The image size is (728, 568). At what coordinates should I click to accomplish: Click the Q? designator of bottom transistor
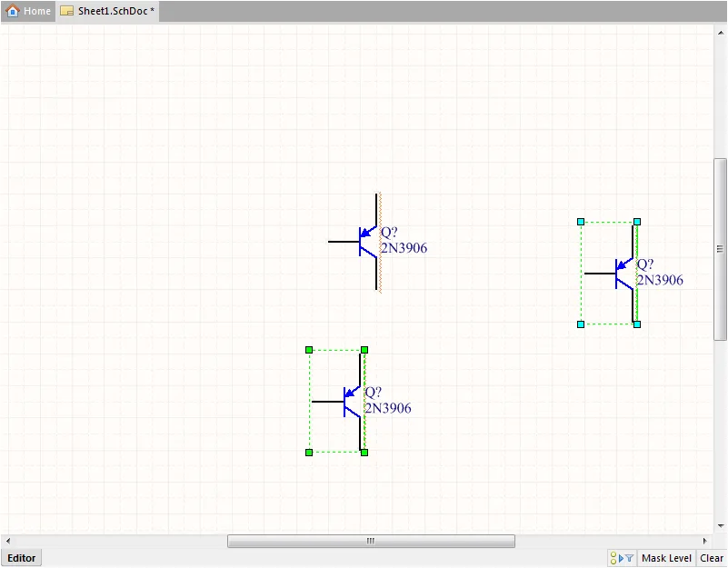click(374, 393)
